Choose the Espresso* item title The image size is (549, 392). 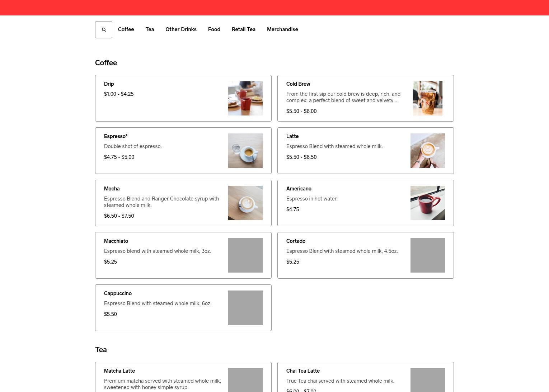pyautogui.click(x=116, y=136)
